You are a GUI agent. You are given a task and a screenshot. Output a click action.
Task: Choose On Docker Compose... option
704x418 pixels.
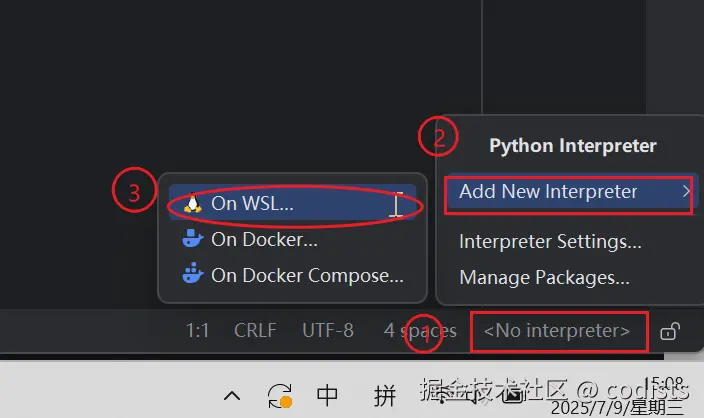pyautogui.click(x=307, y=275)
